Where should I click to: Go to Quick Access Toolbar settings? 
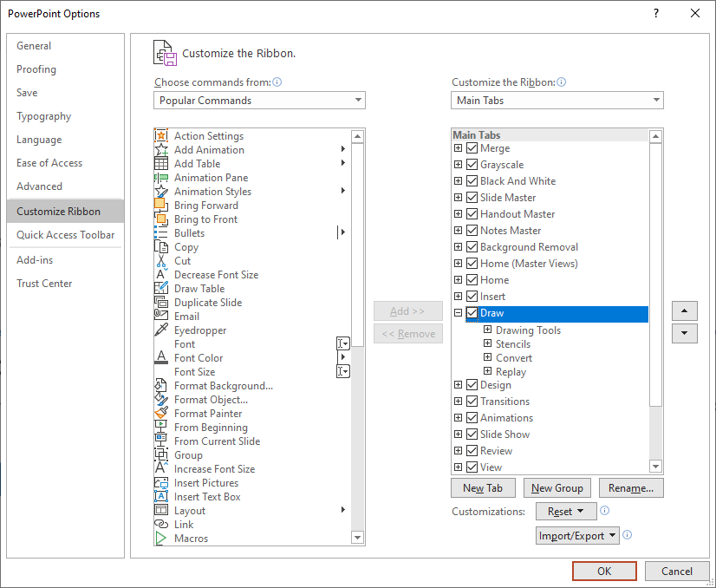point(65,234)
